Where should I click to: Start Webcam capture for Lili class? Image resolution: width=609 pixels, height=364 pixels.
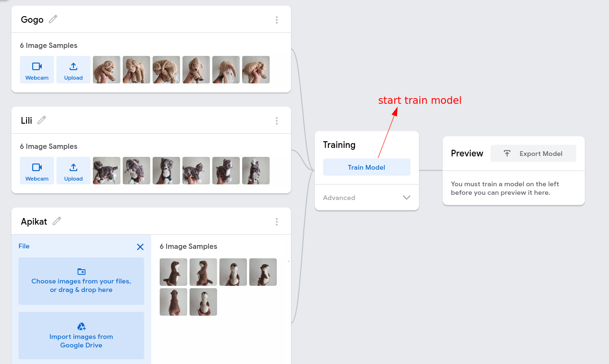tap(37, 171)
